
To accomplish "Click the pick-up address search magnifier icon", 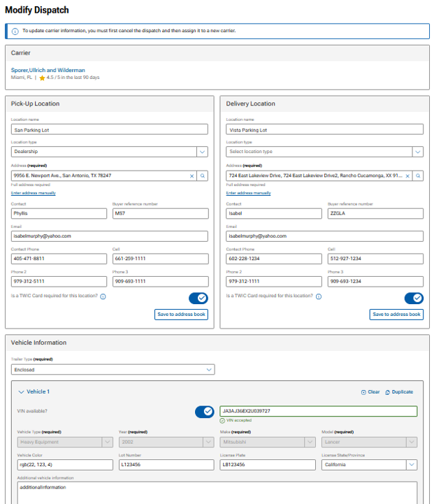I will click(x=203, y=176).
